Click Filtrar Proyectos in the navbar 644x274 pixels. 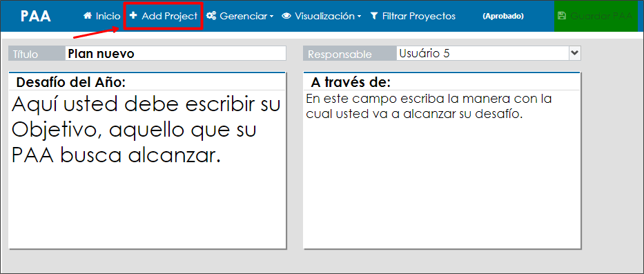click(x=413, y=17)
